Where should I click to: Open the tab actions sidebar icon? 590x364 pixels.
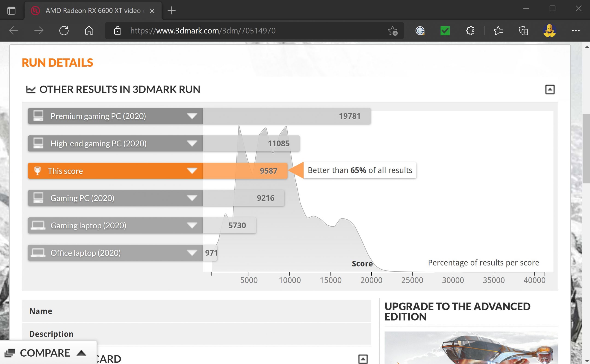tap(11, 11)
